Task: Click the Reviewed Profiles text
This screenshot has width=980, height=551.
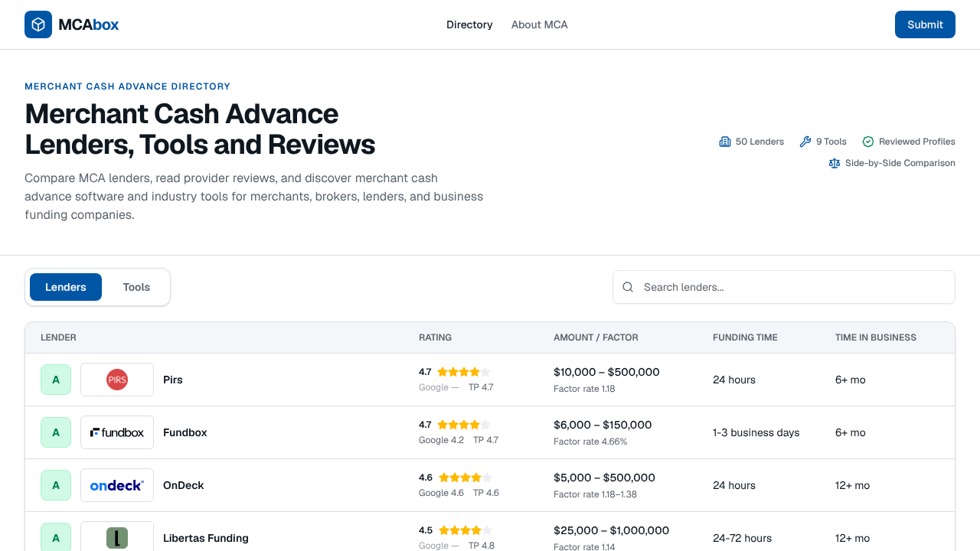Action: [x=917, y=142]
